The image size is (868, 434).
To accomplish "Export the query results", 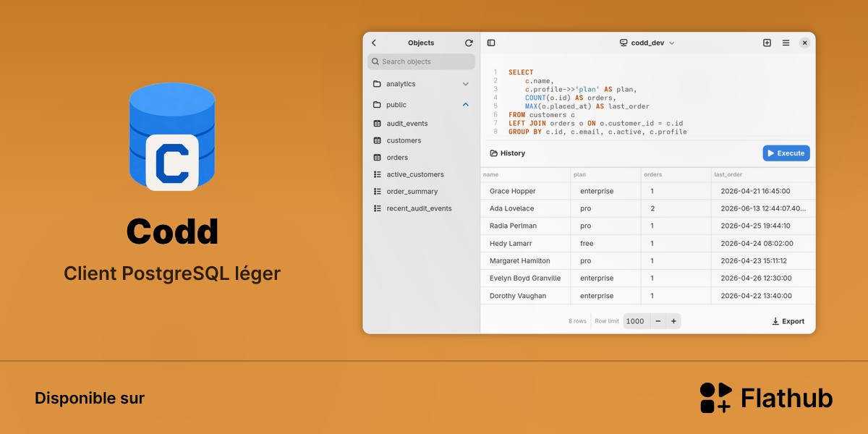I will click(788, 321).
